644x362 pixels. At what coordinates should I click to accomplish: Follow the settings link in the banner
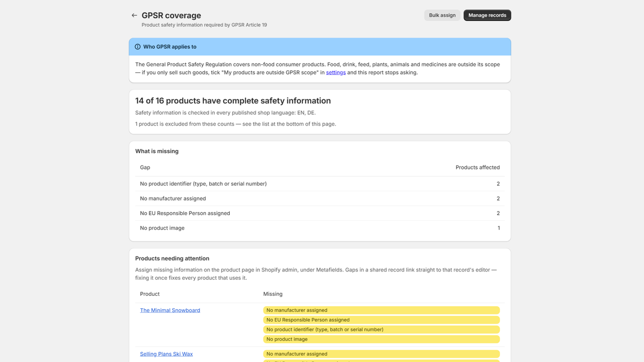coord(336,72)
